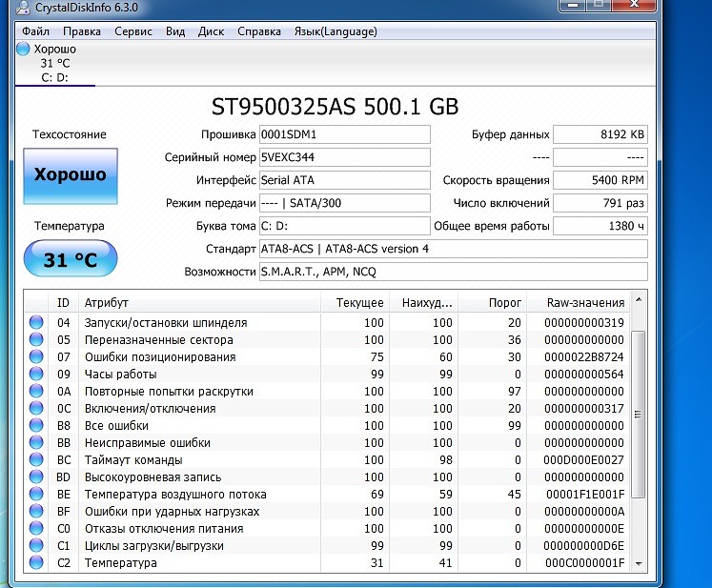
Task: Select the Циклы загрузки/выгрузки row text
Action: (x=154, y=546)
